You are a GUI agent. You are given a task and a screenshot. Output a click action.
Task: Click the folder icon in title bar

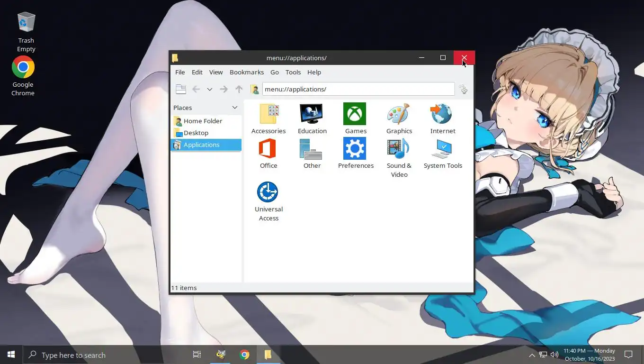[x=175, y=58]
